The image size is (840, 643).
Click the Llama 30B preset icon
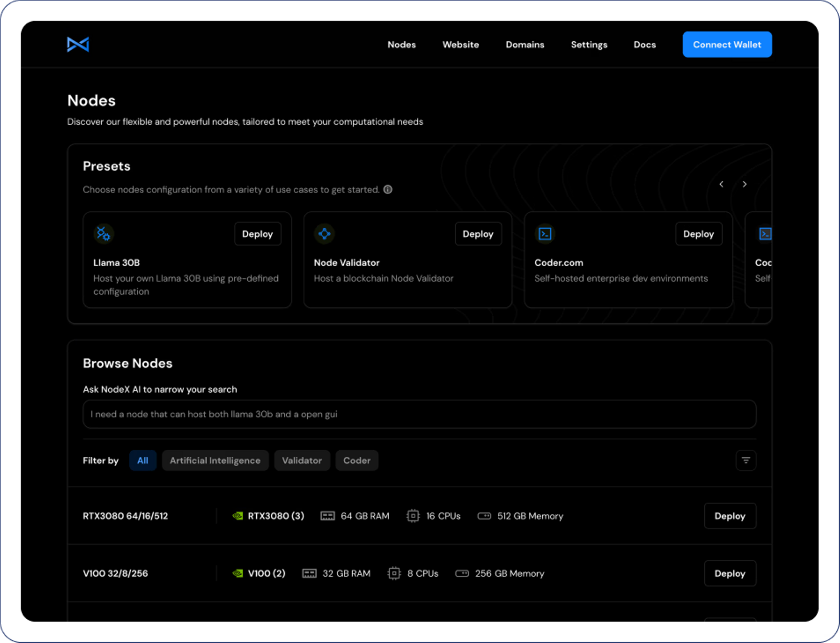103,233
